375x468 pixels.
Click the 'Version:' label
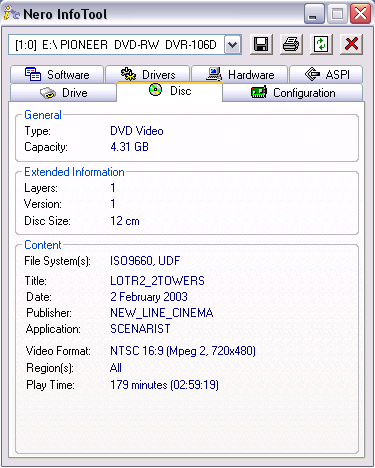pyautogui.click(x=43, y=204)
